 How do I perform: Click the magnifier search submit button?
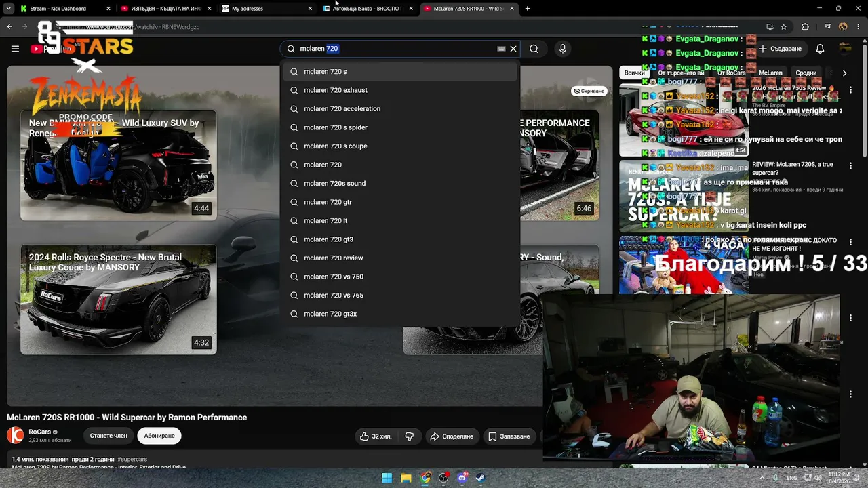(534, 49)
